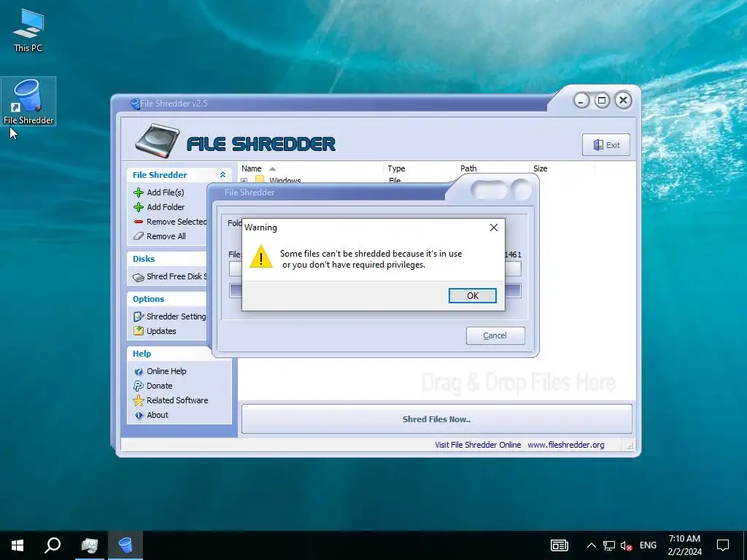The height and width of the screenshot is (560, 747).
Task: Minimize the File Shredder window
Action: coord(581,101)
